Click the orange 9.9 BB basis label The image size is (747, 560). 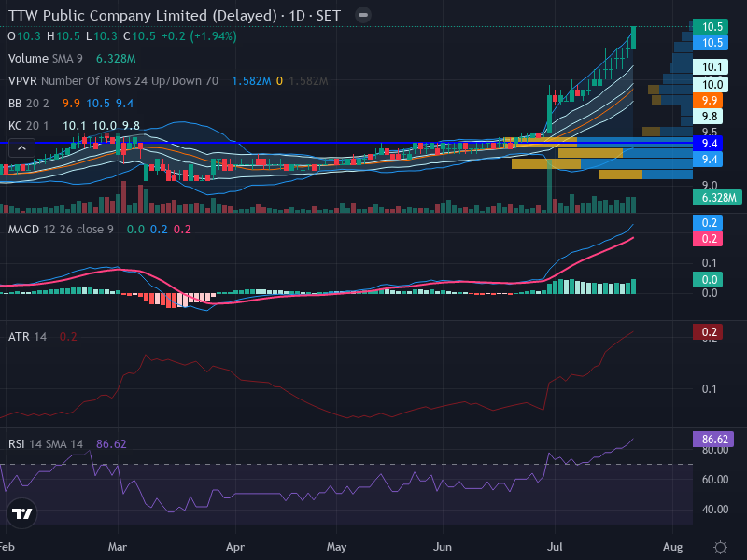tap(708, 101)
